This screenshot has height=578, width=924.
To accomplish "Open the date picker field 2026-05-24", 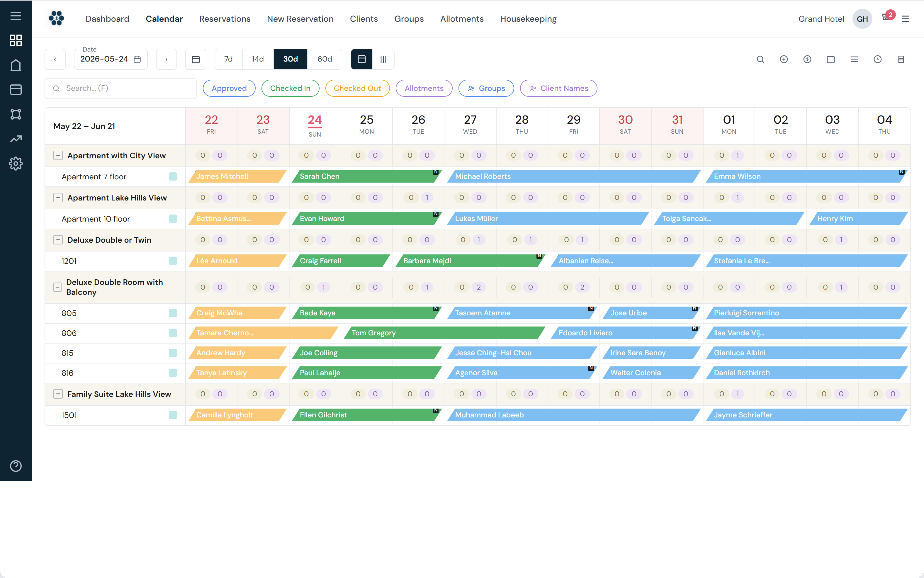I will [111, 59].
